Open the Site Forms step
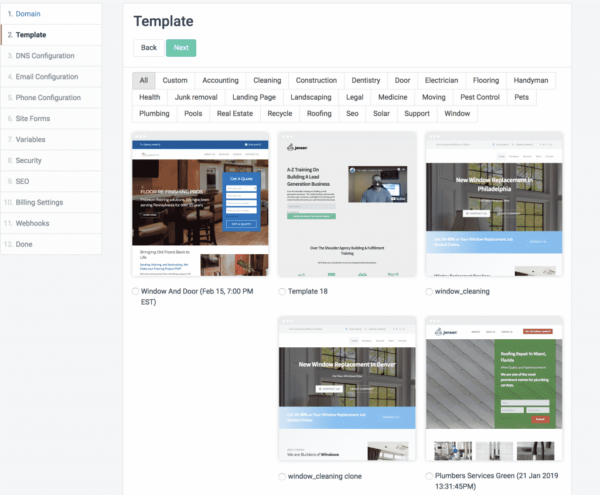The image size is (600, 495). pyautogui.click(x=51, y=119)
